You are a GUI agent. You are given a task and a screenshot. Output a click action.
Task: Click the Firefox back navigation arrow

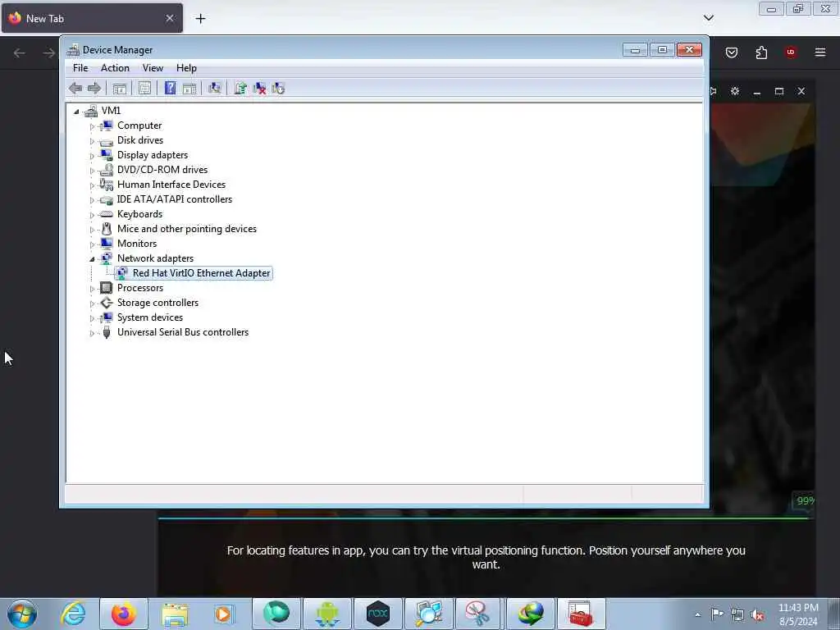(x=20, y=52)
